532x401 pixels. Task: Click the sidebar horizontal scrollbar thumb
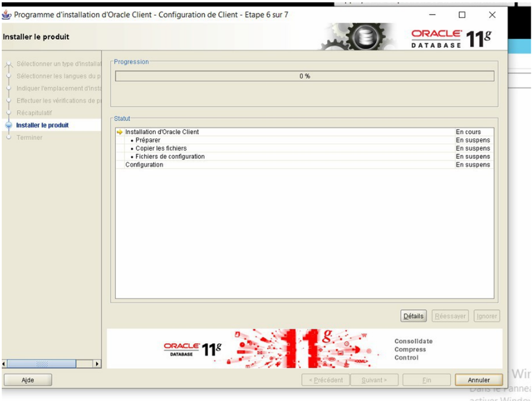pos(41,364)
